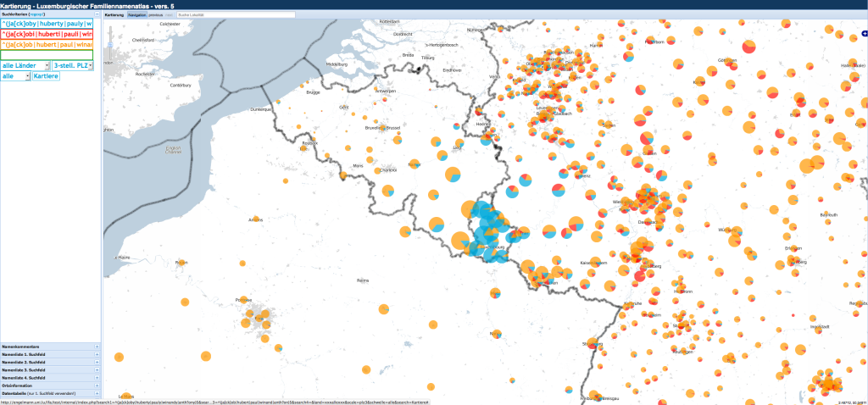Click the red second search field
This screenshot has height=405, width=868.
[47, 34]
